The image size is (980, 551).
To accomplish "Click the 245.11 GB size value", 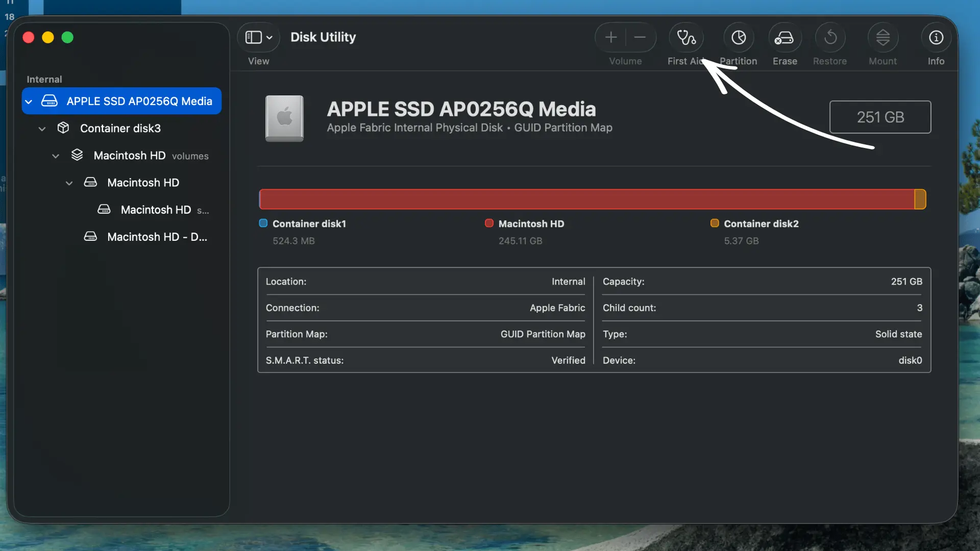I will (521, 241).
